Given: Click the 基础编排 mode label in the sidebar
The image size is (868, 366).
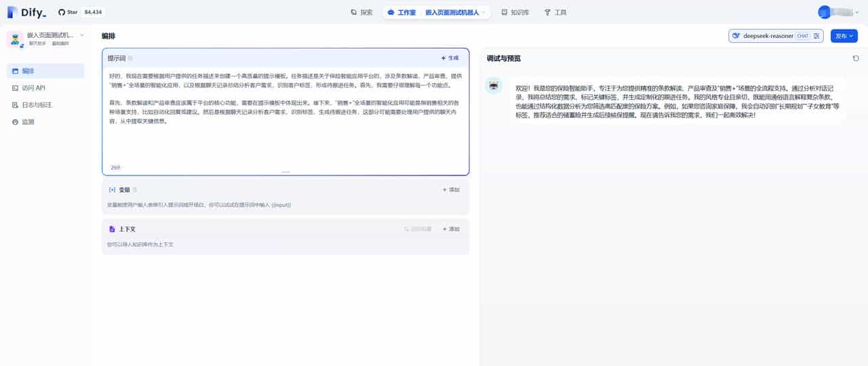Looking at the screenshot, I should pos(61,43).
